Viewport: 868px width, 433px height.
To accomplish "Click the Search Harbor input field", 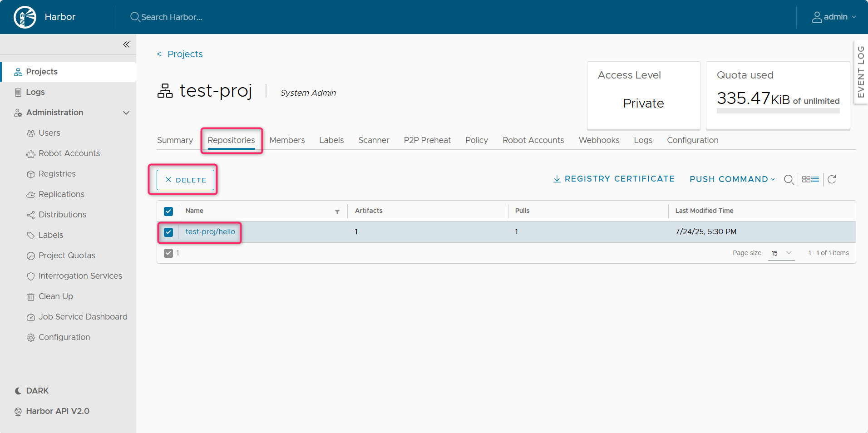I will pyautogui.click(x=172, y=17).
